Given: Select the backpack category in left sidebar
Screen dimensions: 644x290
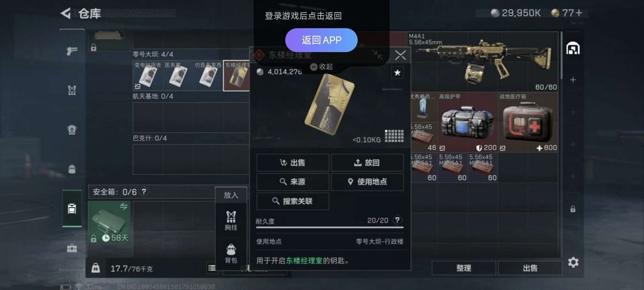Looking at the screenshot, I should [72, 168].
